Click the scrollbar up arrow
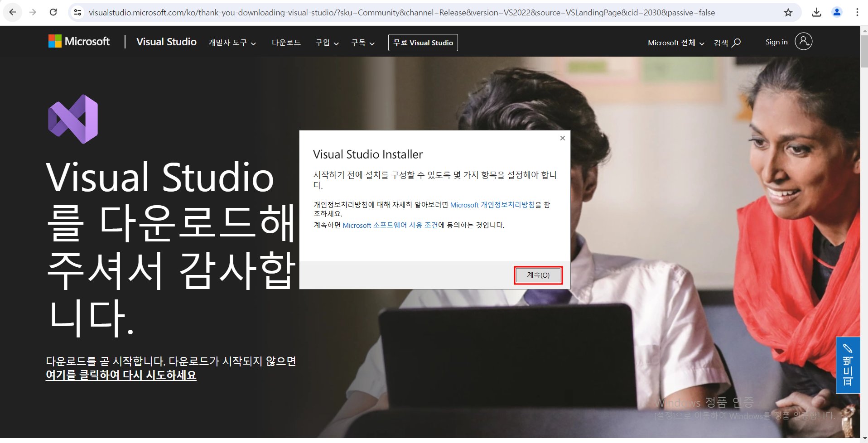 coord(864,30)
